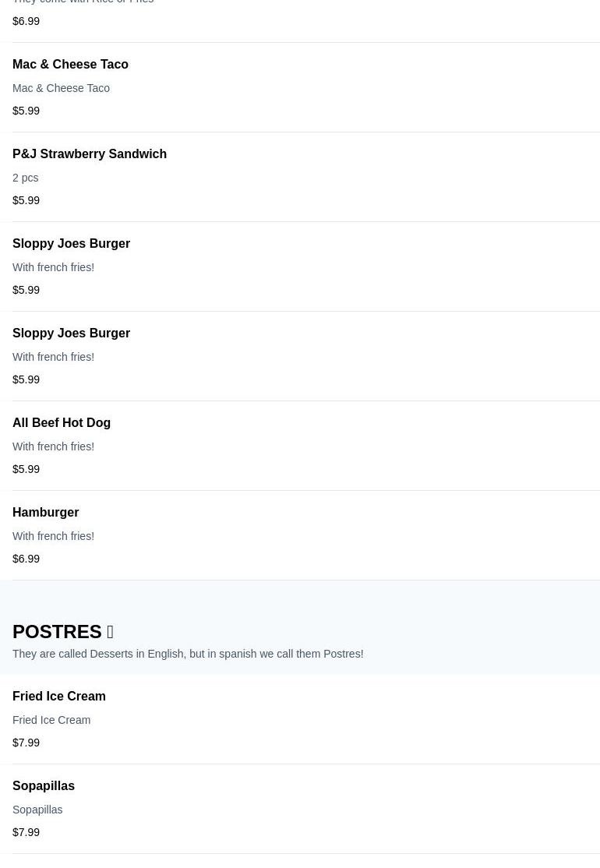Open the All Beef Hot Dog item
The height and width of the screenshot is (868, 600).
(x=62, y=423)
